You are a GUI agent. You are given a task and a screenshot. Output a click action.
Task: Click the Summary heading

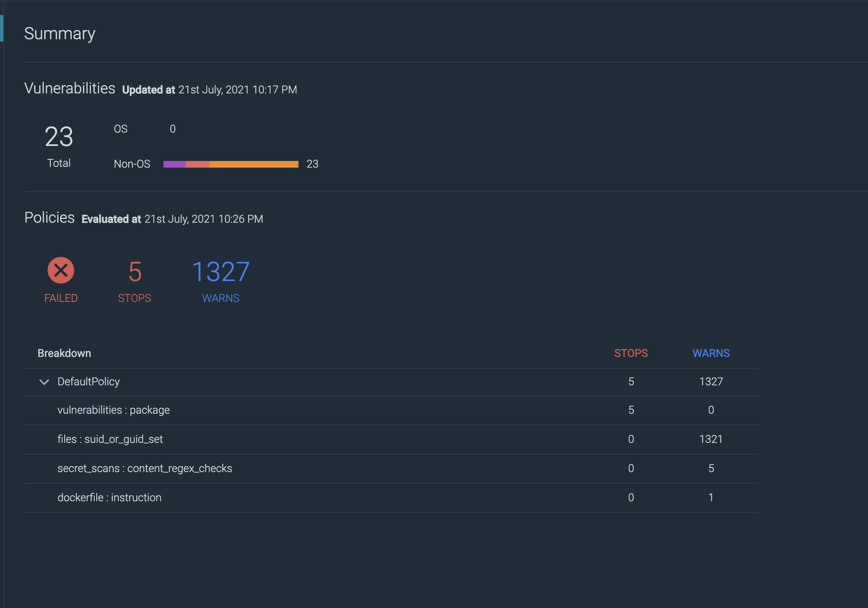pyautogui.click(x=60, y=34)
